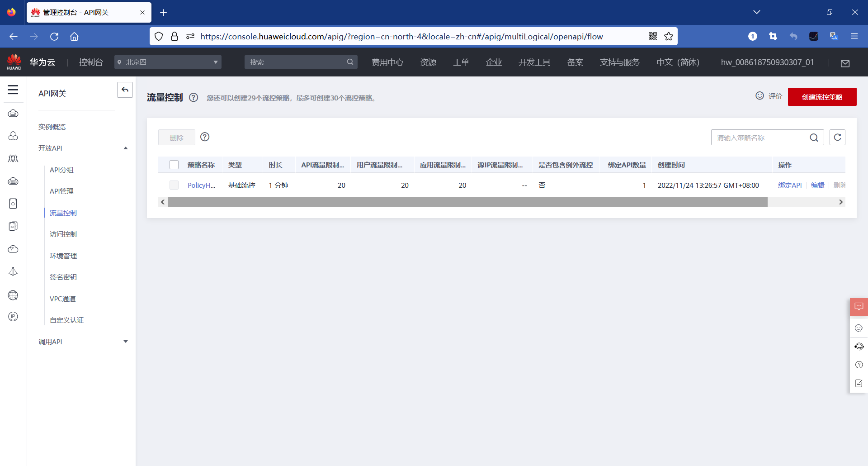Click the envelope message icon top right
Screen dimensions: 868x466
(845, 63)
